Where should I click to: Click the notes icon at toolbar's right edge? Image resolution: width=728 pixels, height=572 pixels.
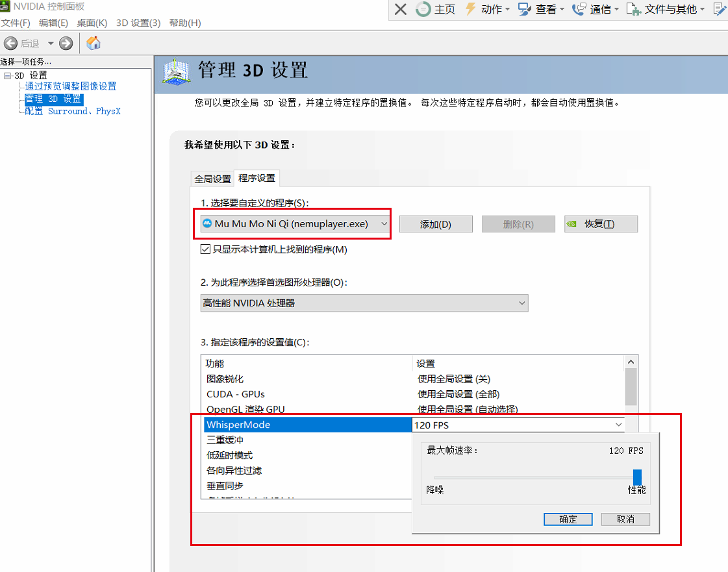point(720,9)
